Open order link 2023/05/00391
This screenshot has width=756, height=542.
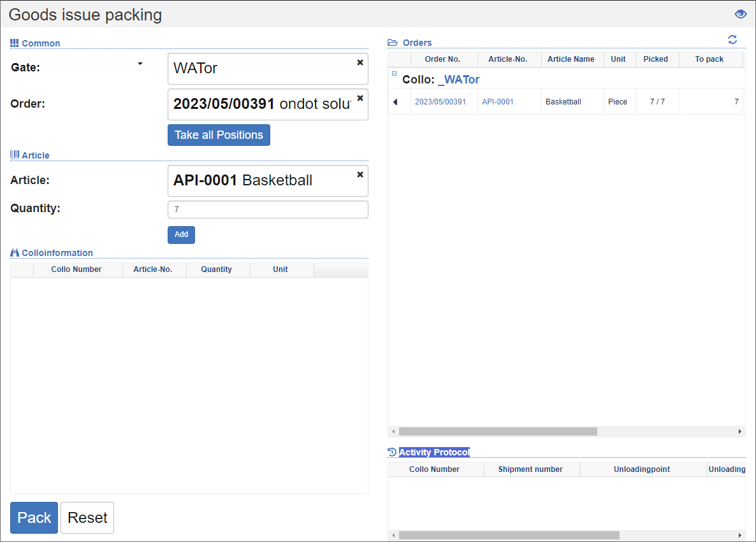click(440, 102)
